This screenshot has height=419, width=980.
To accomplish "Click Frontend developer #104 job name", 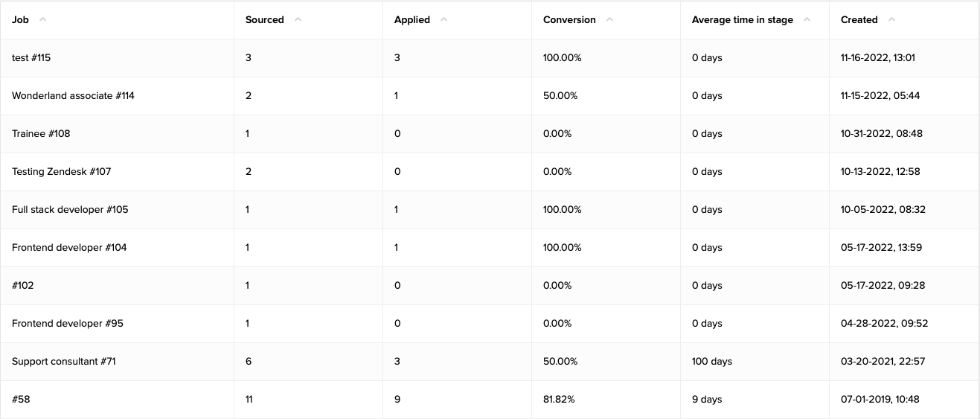I will 69,248.
